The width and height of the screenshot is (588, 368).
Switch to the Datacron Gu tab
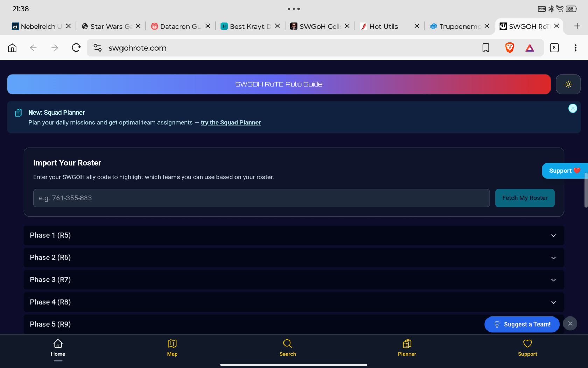[x=176, y=26]
